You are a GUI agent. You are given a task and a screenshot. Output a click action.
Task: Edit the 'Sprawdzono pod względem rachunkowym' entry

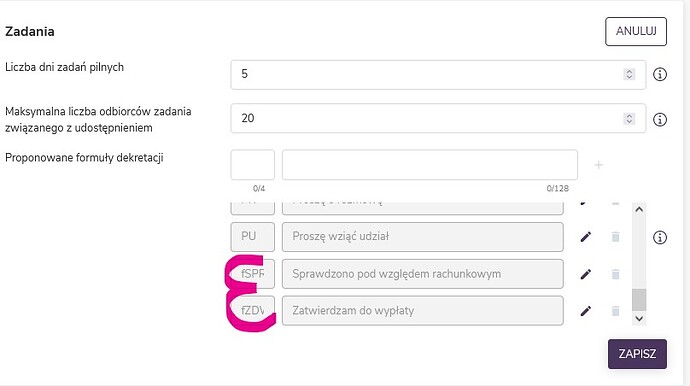tap(585, 274)
